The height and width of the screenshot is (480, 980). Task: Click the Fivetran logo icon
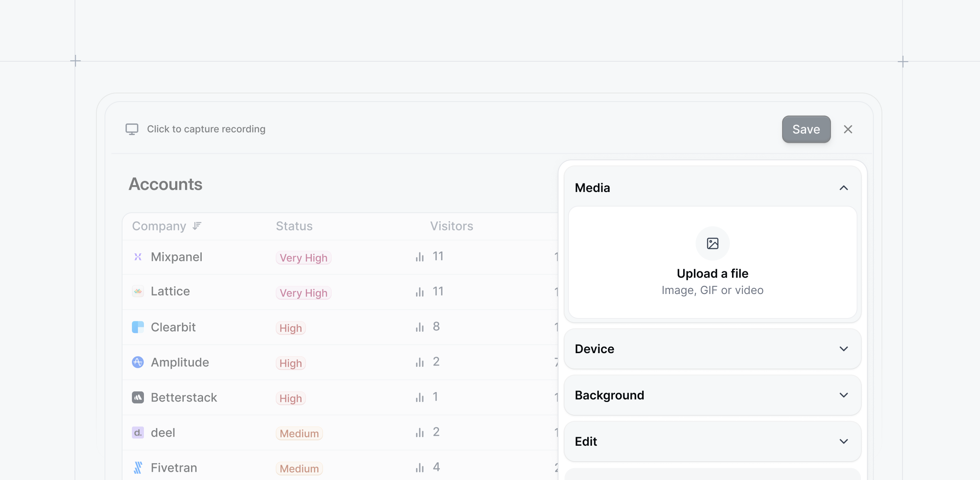click(x=138, y=468)
